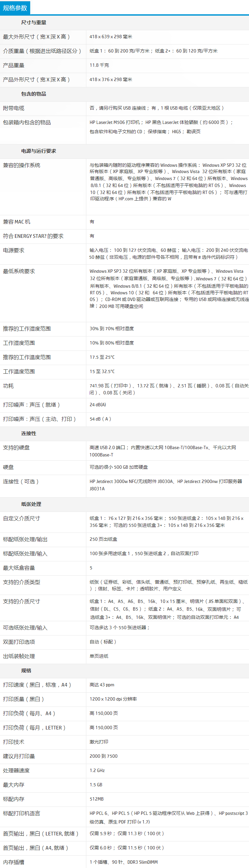Image resolution: width=249 pixels, height=868 pixels.
Task: Click the 打印负荷（每月、A4）label
Action: click(x=29, y=714)
